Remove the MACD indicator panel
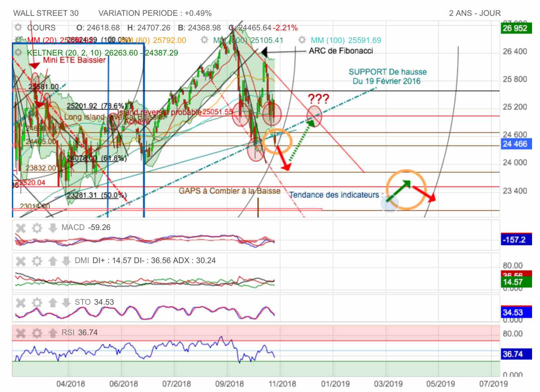Screen dimensions: 540x392 [21, 228]
